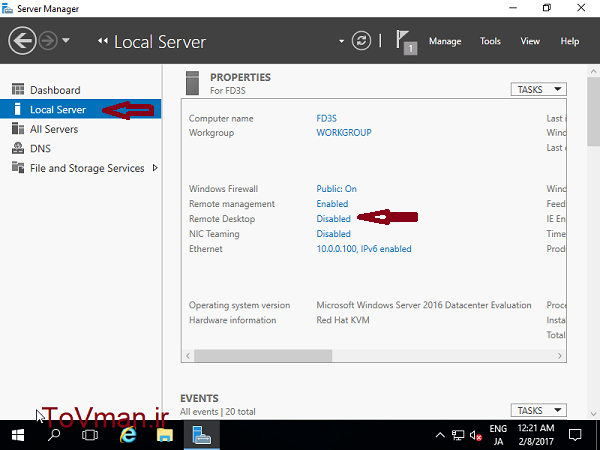Go back with the Back arrow button
This screenshot has height=450, width=600.
(22, 41)
